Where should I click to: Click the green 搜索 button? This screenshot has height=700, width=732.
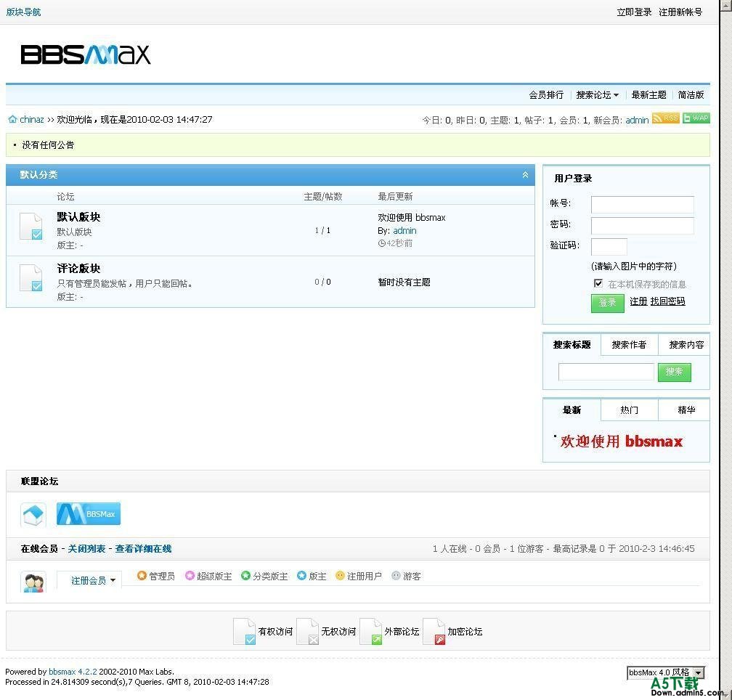pyautogui.click(x=674, y=372)
